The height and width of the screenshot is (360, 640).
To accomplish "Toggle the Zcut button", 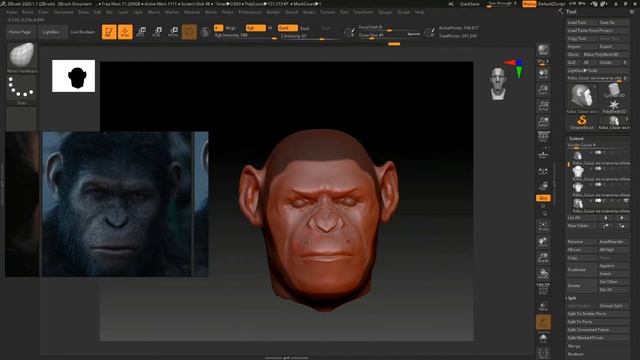I will [x=325, y=28].
